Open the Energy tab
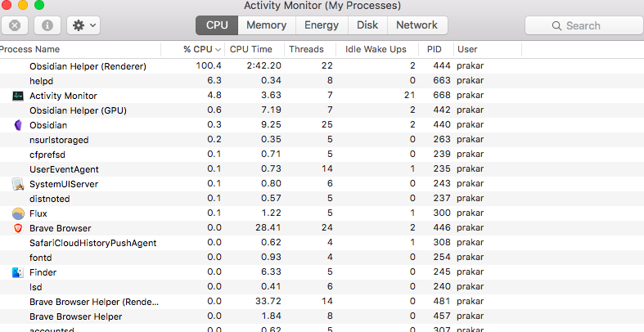 pyautogui.click(x=322, y=25)
